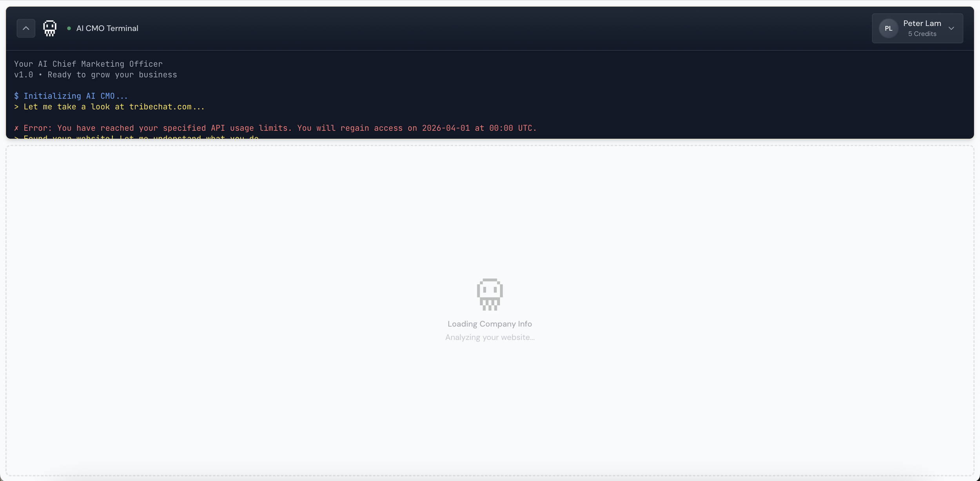Expand user menu via down chevron
The height and width of the screenshot is (481, 980).
click(x=951, y=28)
